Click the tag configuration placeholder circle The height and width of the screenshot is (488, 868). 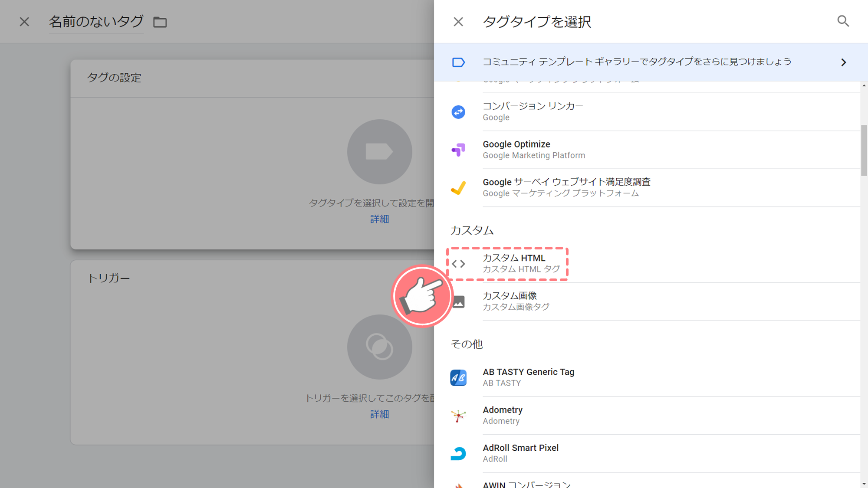pyautogui.click(x=379, y=152)
